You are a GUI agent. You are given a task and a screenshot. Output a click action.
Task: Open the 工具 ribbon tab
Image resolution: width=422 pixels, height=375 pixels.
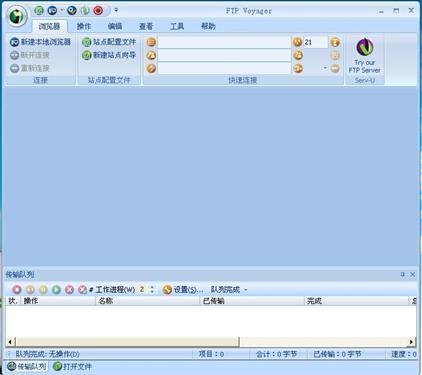pyautogui.click(x=177, y=26)
